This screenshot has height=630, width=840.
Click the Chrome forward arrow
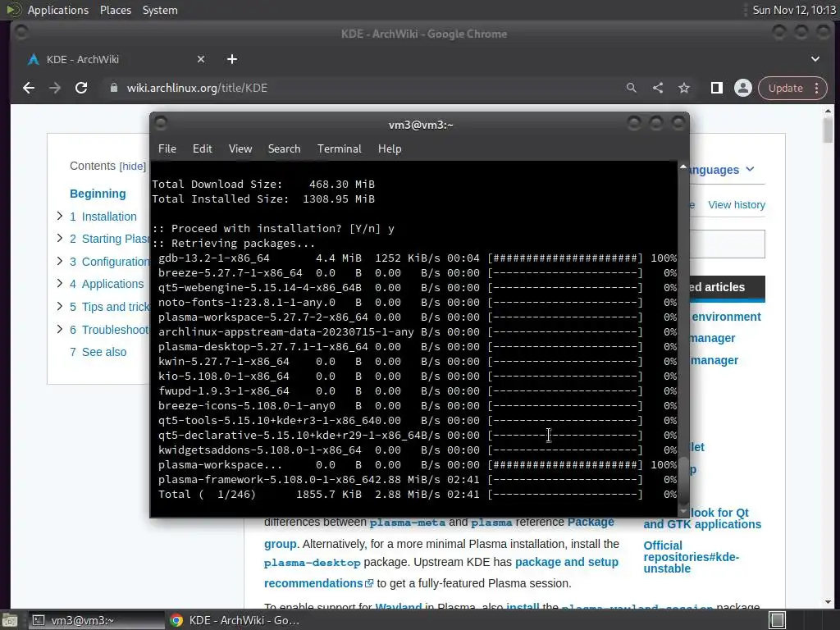[55, 88]
